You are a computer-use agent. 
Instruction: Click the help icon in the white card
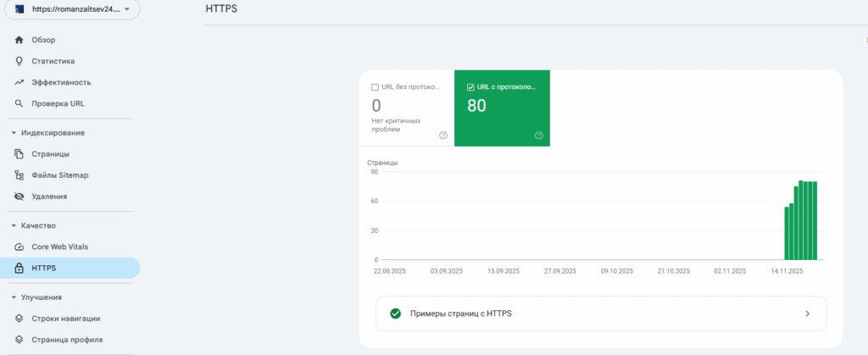click(x=442, y=136)
